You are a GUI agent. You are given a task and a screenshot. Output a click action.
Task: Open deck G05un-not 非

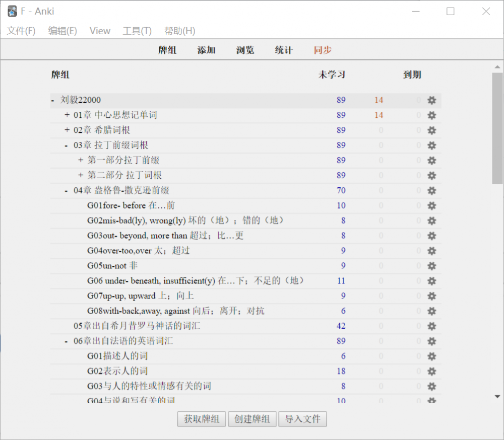[x=112, y=266]
